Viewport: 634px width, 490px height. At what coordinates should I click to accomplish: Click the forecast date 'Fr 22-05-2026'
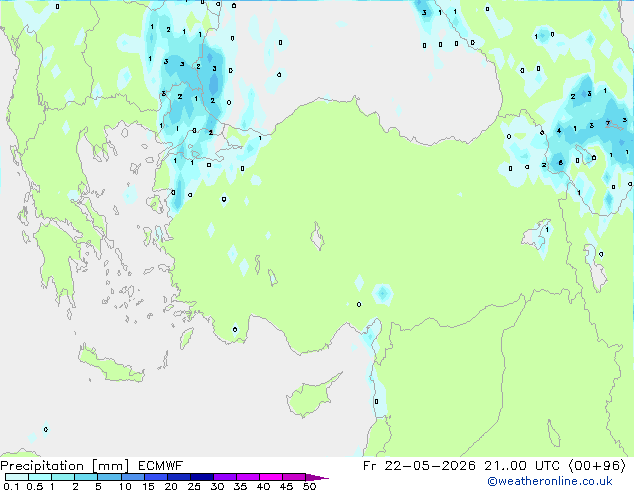pos(419,466)
